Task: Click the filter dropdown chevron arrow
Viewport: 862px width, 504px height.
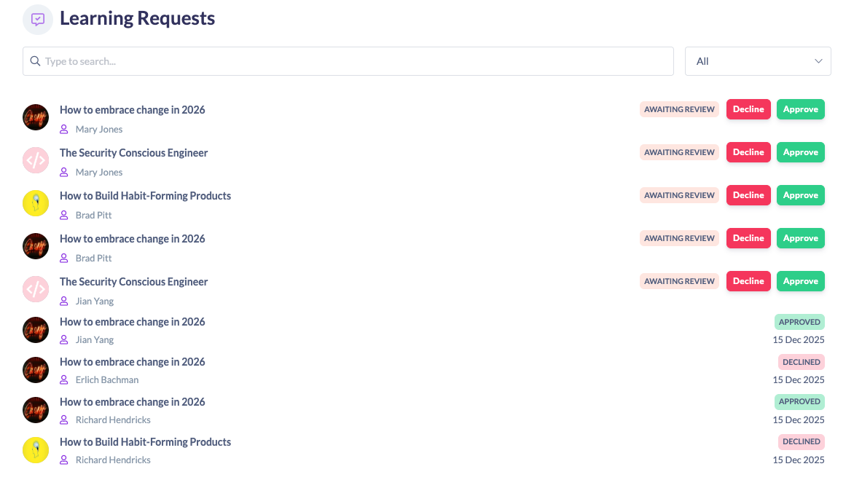Action: [818, 61]
